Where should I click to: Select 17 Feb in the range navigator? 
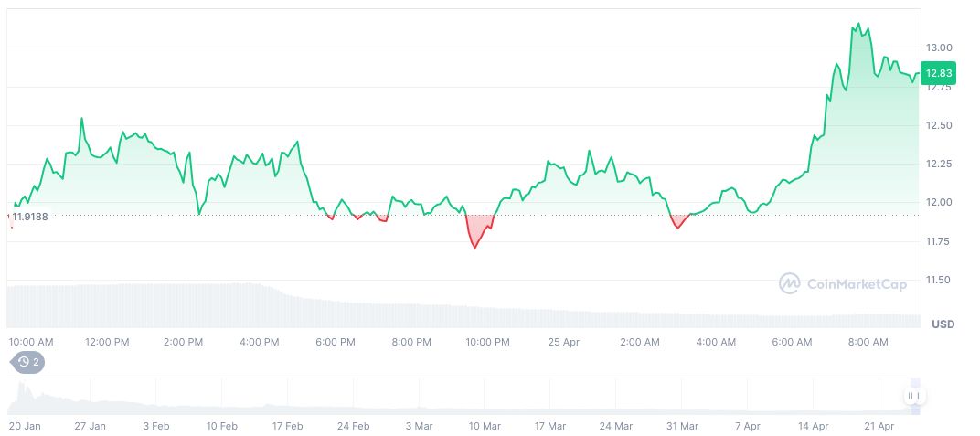[x=288, y=426]
